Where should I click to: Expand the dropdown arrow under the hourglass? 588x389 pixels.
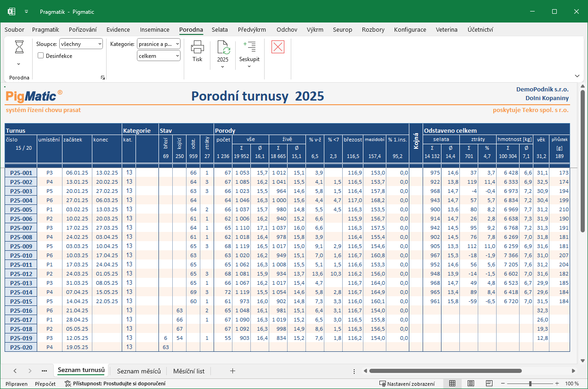click(x=19, y=64)
